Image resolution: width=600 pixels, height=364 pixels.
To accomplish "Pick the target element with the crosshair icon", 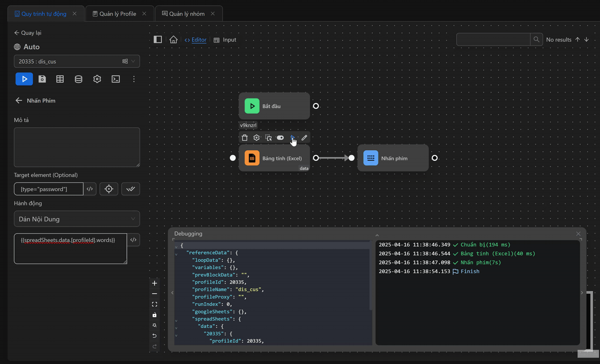I will pyautogui.click(x=109, y=189).
